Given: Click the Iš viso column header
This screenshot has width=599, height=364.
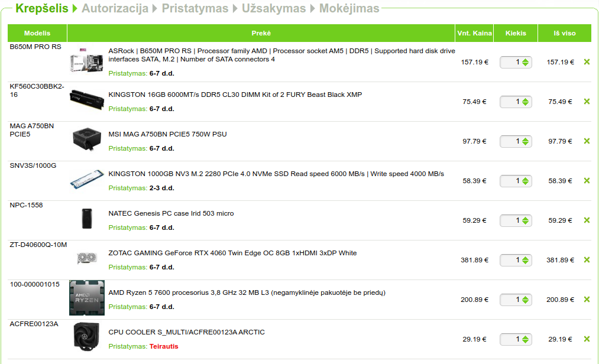Looking at the screenshot, I should (565, 33).
